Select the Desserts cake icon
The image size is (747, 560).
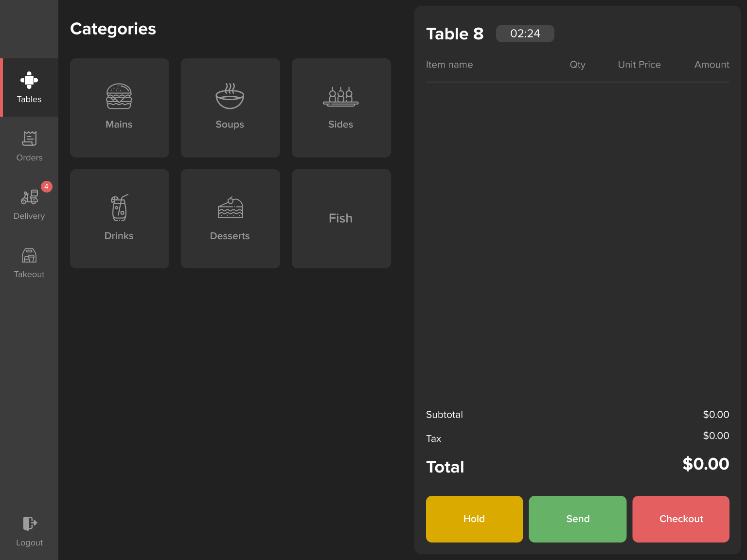[x=230, y=208]
